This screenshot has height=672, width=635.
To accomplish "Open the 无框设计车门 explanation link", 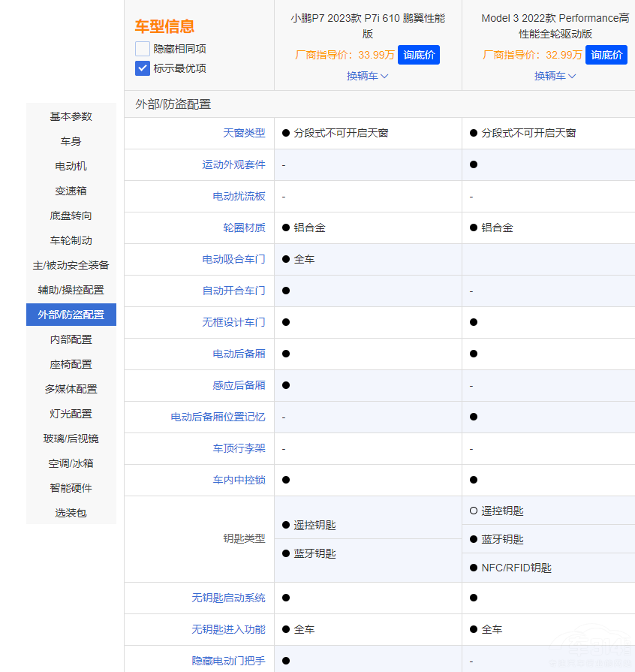I will (233, 322).
